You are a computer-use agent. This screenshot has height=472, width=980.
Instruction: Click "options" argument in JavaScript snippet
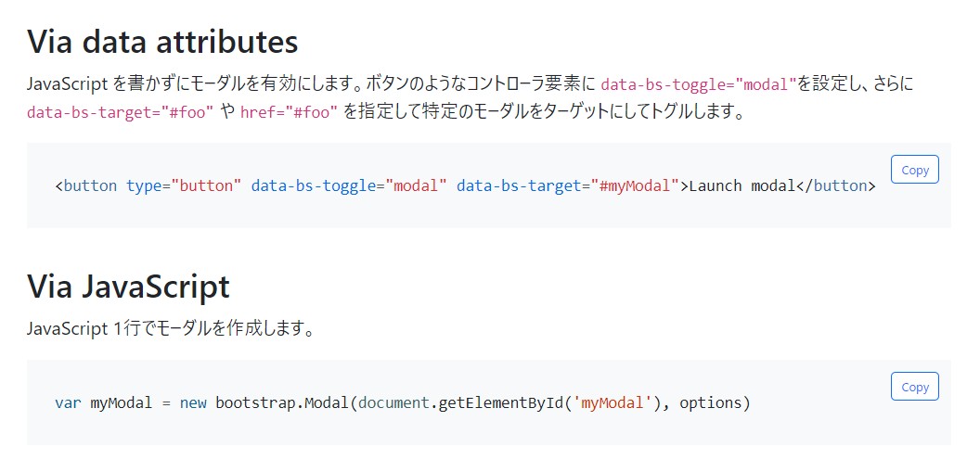point(710,402)
